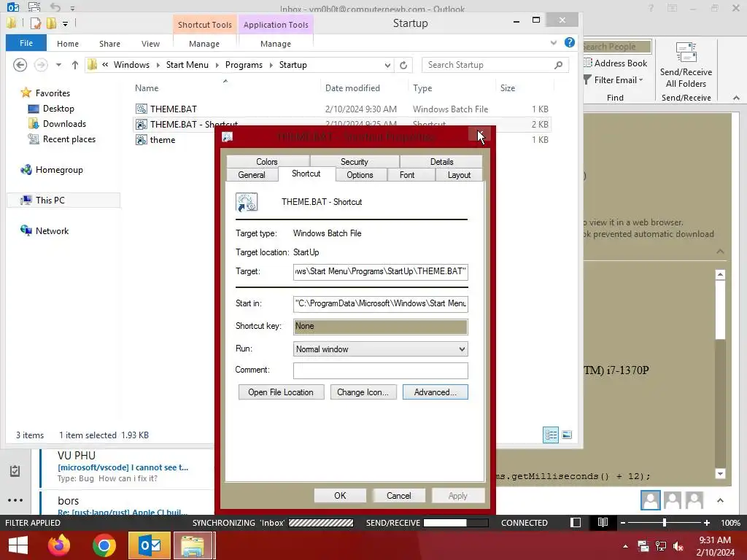Select the THEME.BAT batch file icon
The image size is (747, 560).
pos(141,109)
